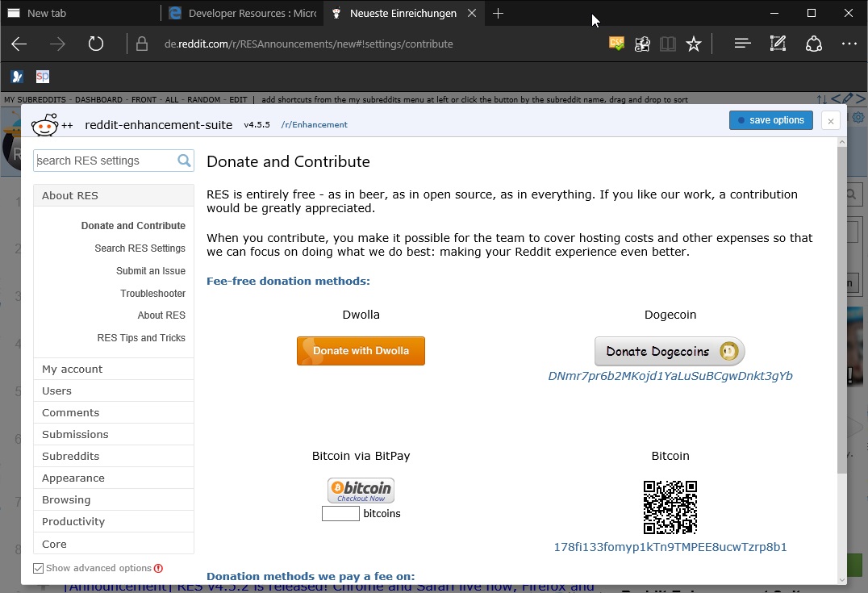Image resolution: width=868 pixels, height=593 pixels.
Task: Open the first favorites bar bookmark icon
Action: [x=17, y=77]
